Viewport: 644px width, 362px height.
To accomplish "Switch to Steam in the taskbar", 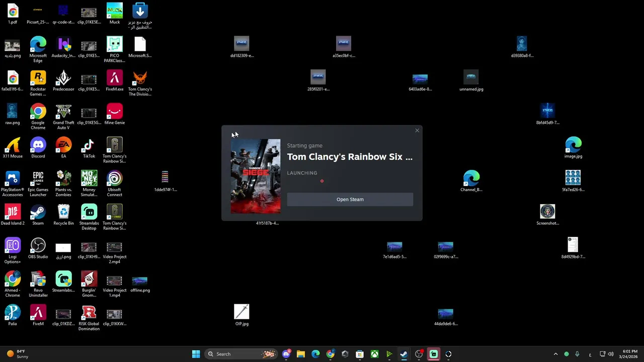I will pyautogui.click(x=404, y=354).
